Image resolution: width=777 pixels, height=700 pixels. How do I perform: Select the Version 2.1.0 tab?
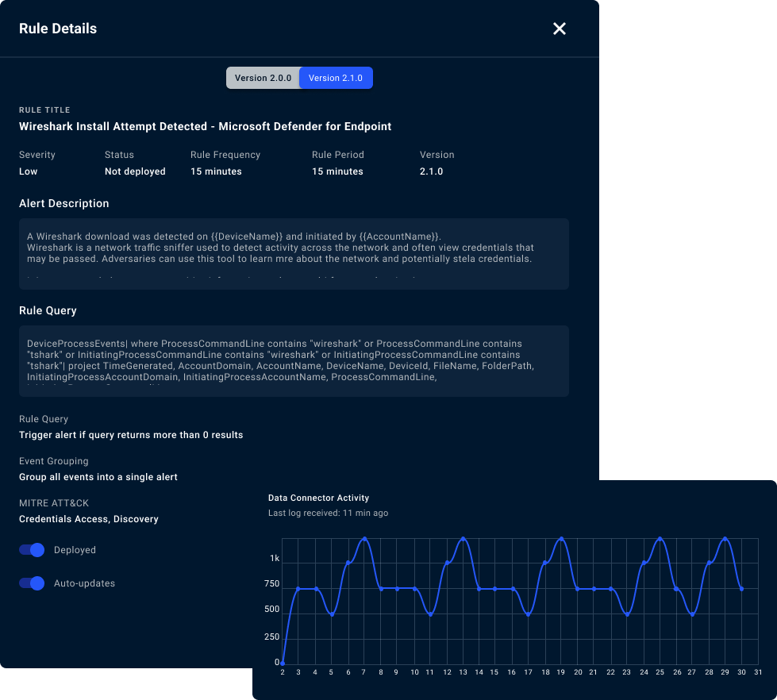336,78
